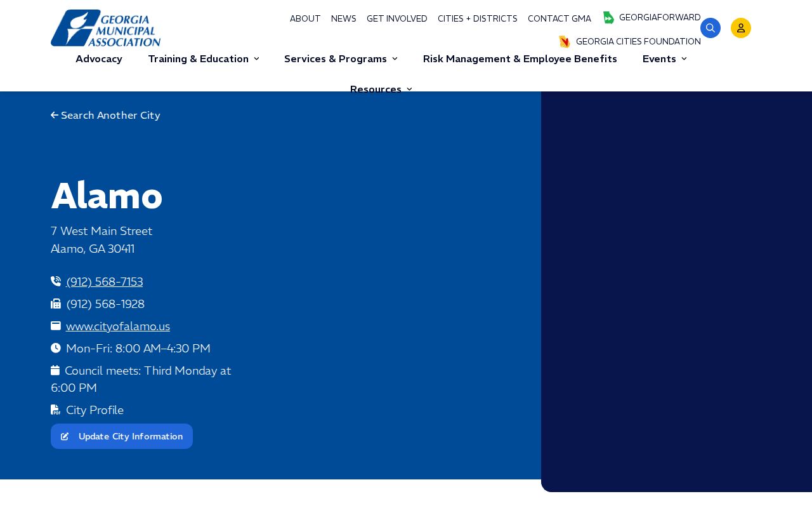Screen dimensions: 812x508
Task: Click the pencil edit icon in Update button
Action: [65, 437]
